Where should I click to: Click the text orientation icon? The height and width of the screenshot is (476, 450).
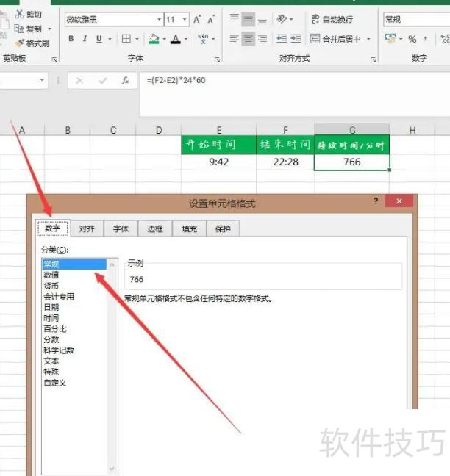point(282,19)
